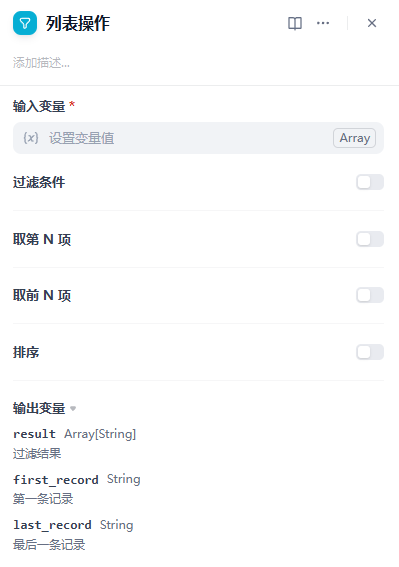399x567 pixels.
Task: Enable the 排序 toggle
Action: pyautogui.click(x=370, y=352)
